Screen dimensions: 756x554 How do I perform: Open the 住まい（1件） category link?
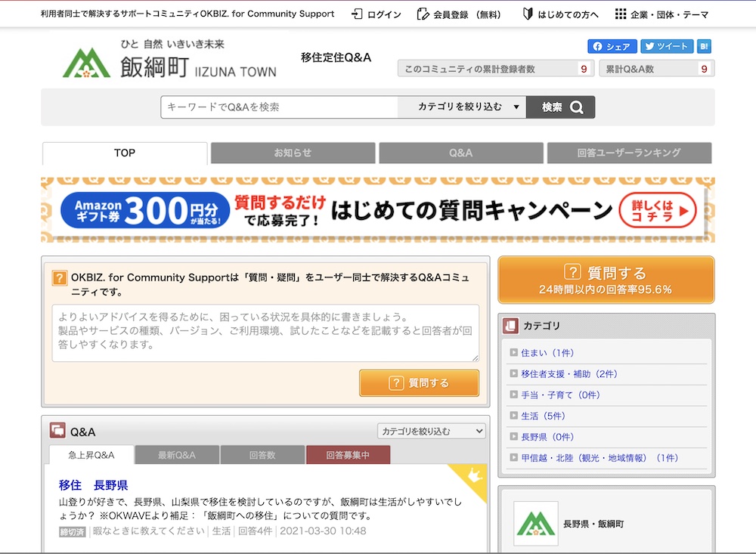(x=547, y=353)
